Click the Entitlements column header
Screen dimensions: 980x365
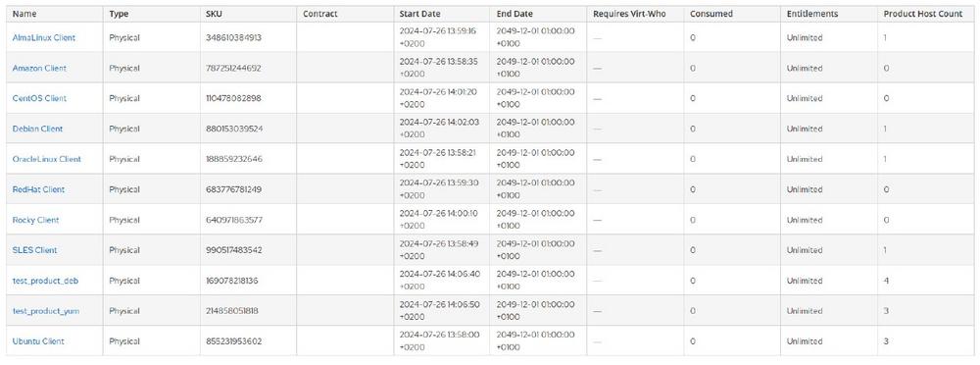tap(812, 14)
